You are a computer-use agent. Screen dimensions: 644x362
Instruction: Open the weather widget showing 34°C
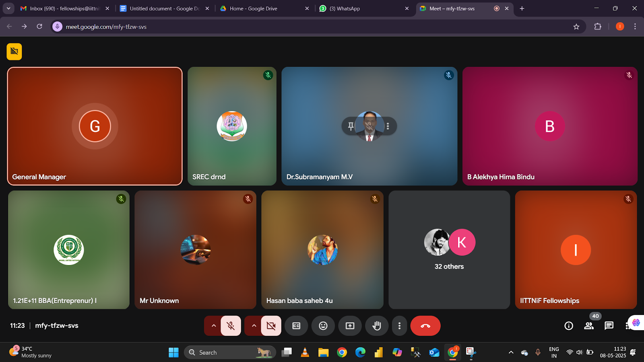pyautogui.click(x=31, y=352)
